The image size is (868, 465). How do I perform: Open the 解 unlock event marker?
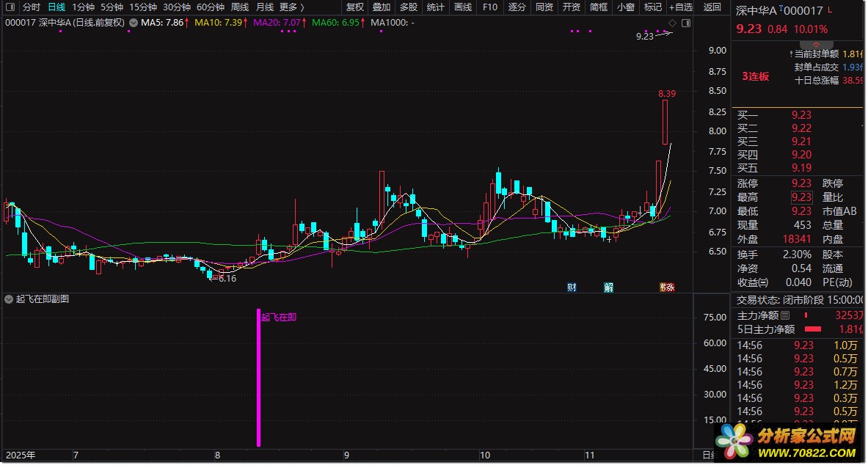608,288
